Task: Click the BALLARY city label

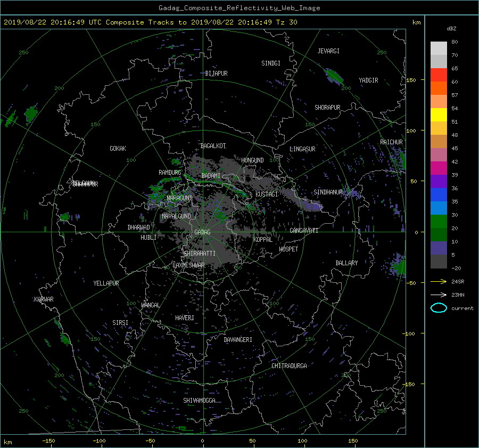Action: (x=346, y=263)
